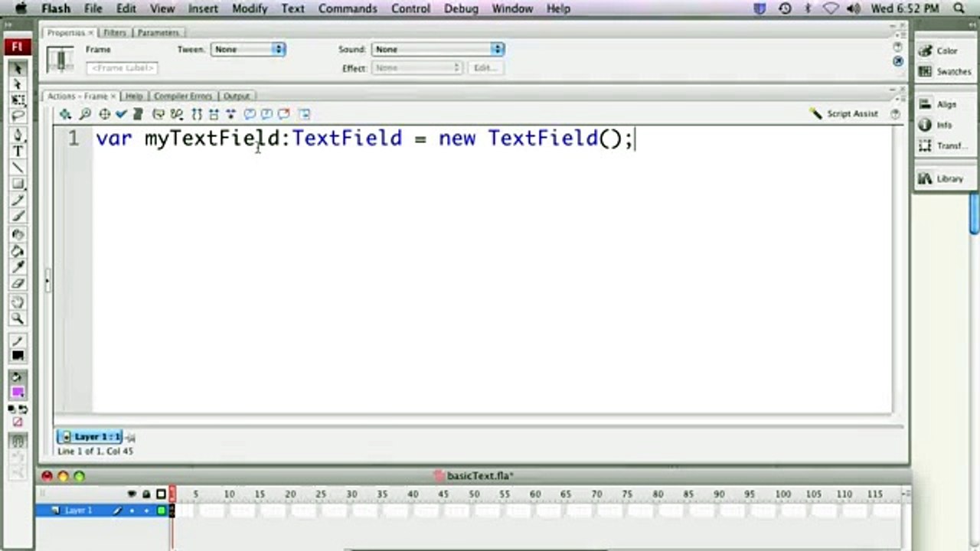980x551 pixels.
Task: Click the pin script icon beside Layer 1 : 1
Action: tap(130, 438)
